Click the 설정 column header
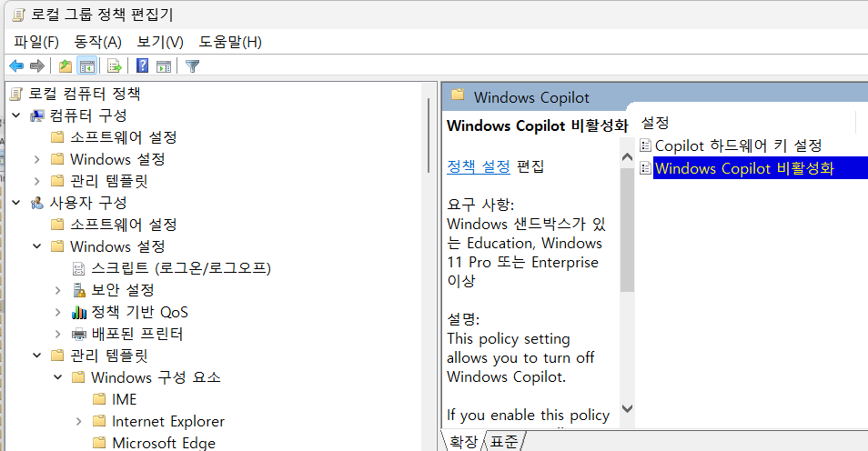The height and width of the screenshot is (451, 868). point(655,123)
